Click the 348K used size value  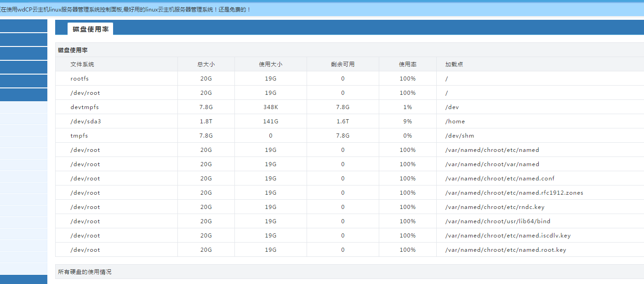point(271,107)
